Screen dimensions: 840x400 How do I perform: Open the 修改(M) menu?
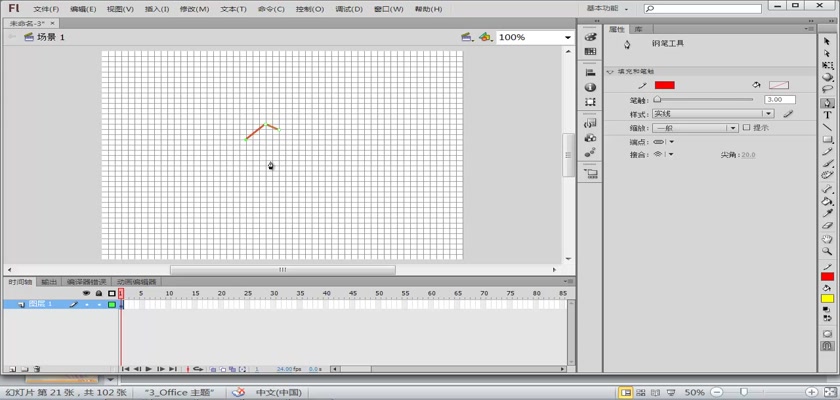(x=194, y=9)
